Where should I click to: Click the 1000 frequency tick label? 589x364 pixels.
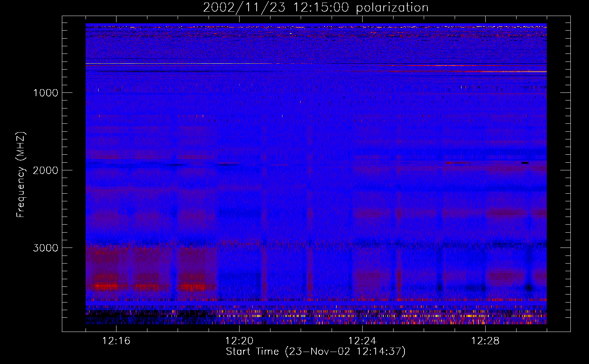point(46,93)
